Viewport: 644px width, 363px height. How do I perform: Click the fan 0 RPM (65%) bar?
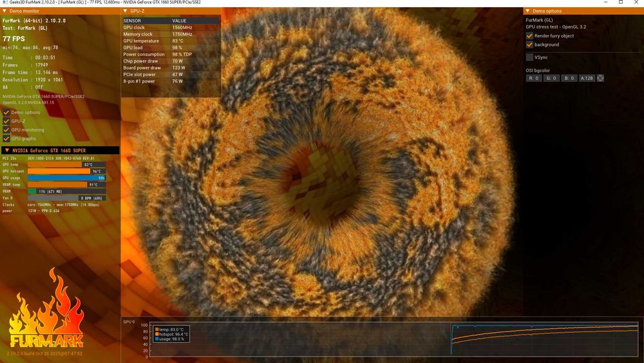coord(66,198)
